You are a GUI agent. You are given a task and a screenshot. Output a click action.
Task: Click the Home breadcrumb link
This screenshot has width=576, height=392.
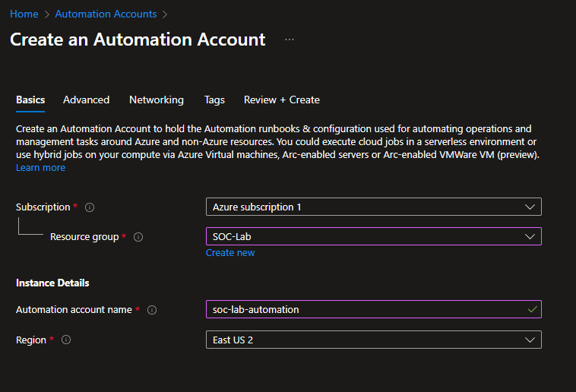tap(24, 14)
